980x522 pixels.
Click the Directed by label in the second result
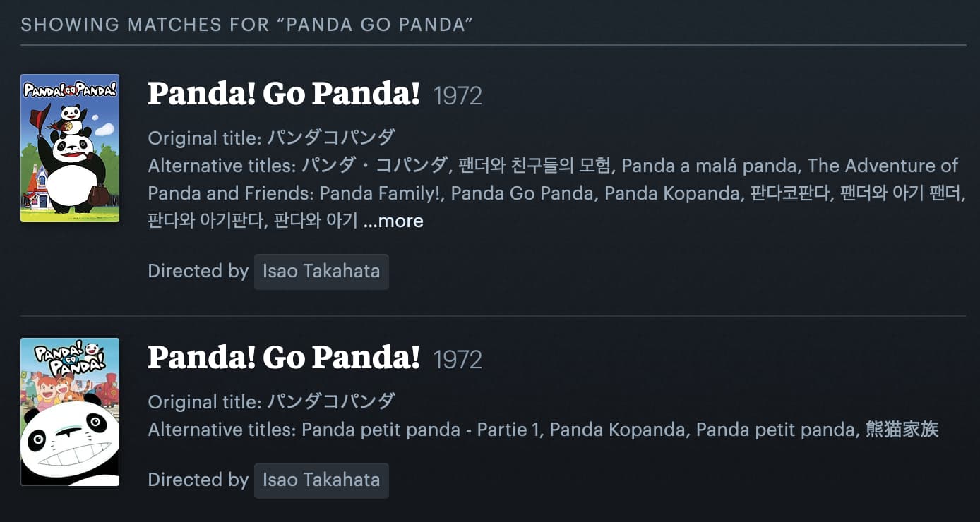(198, 480)
